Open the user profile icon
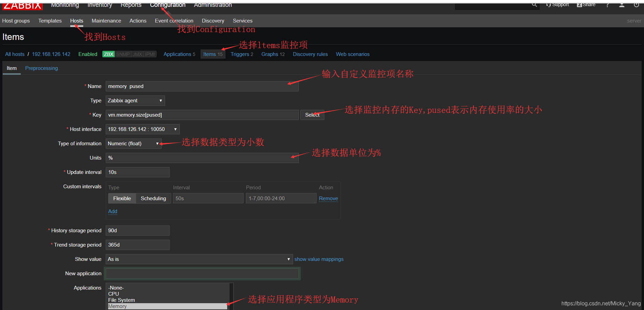The height and width of the screenshot is (310, 644). point(622,5)
